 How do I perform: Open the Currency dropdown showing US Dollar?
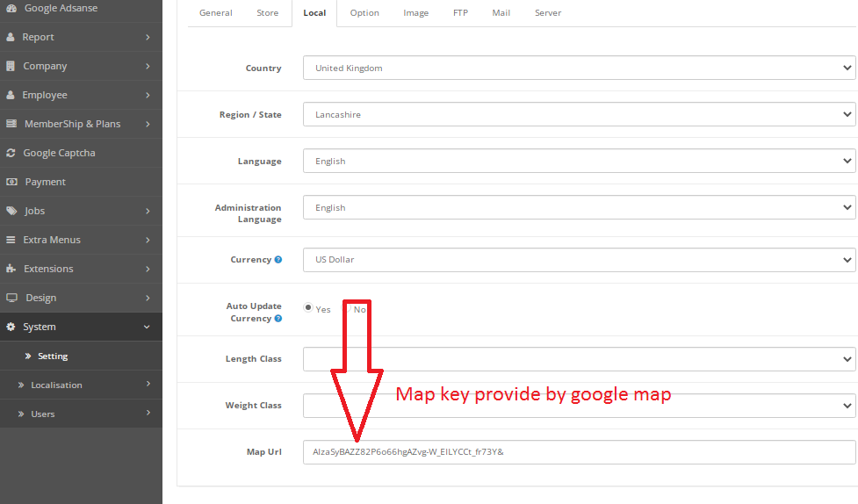tap(579, 260)
